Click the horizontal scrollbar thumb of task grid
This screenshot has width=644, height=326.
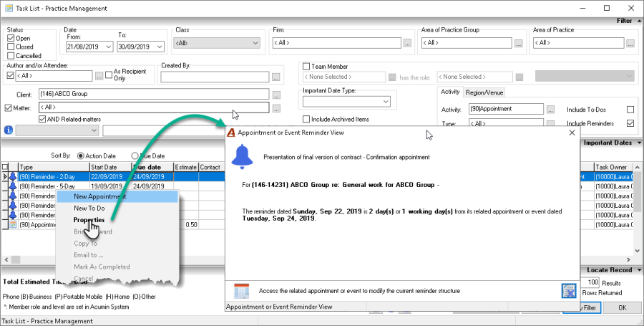(x=16, y=260)
